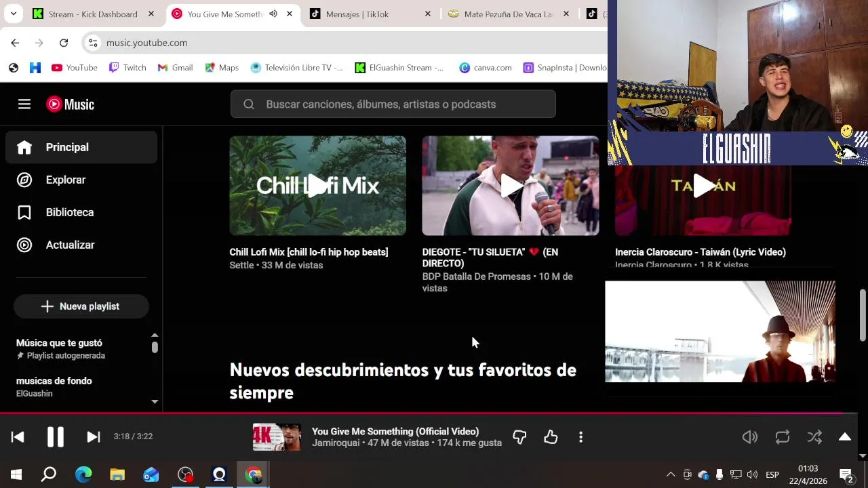
Task: Like 'You Give Me Something'
Action: tap(551, 437)
